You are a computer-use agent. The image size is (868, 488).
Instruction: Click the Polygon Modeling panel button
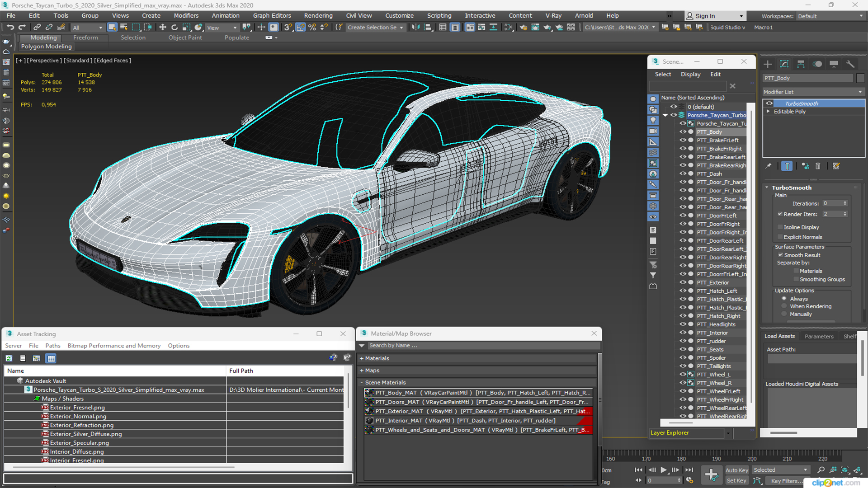tap(46, 47)
